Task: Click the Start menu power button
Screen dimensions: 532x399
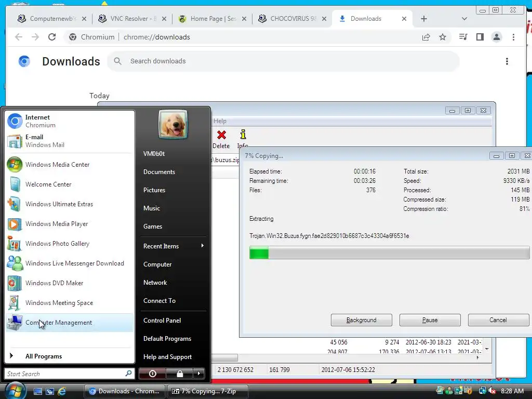Action: (x=152, y=374)
